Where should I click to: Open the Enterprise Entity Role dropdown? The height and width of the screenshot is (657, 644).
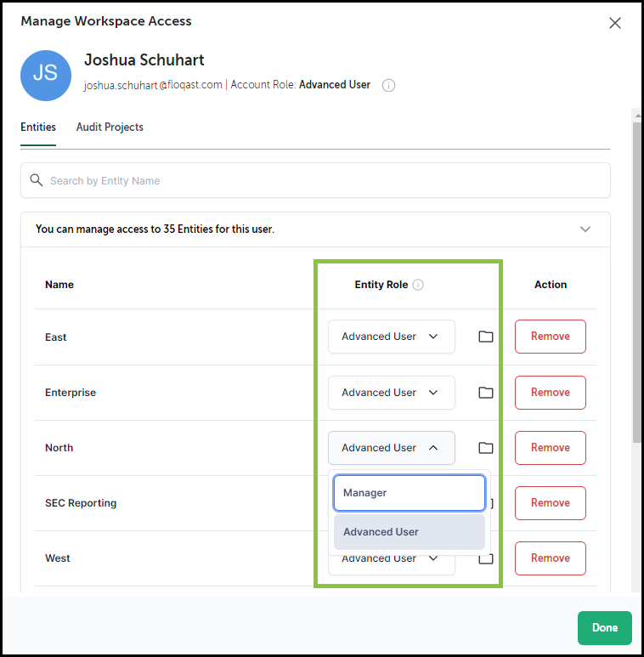pyautogui.click(x=391, y=393)
